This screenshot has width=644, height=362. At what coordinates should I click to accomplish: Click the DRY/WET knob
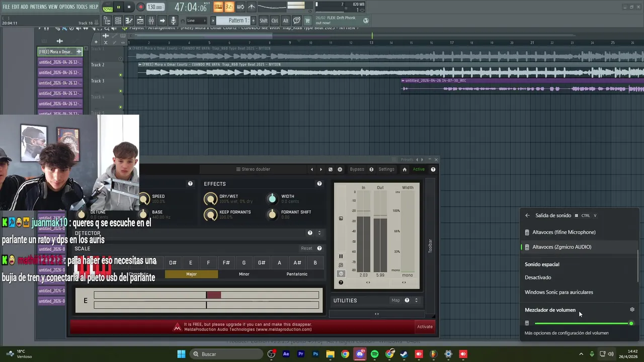click(x=210, y=199)
